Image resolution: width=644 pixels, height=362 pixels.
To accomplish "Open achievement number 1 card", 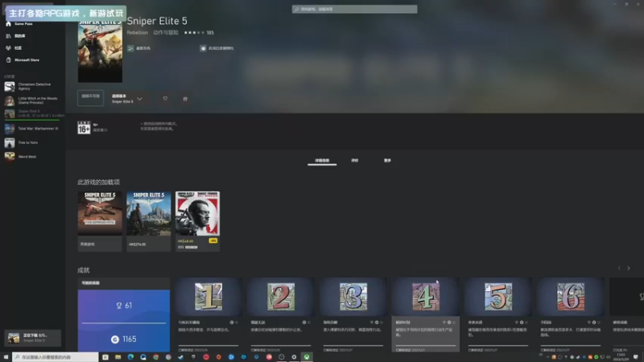I will (x=208, y=315).
